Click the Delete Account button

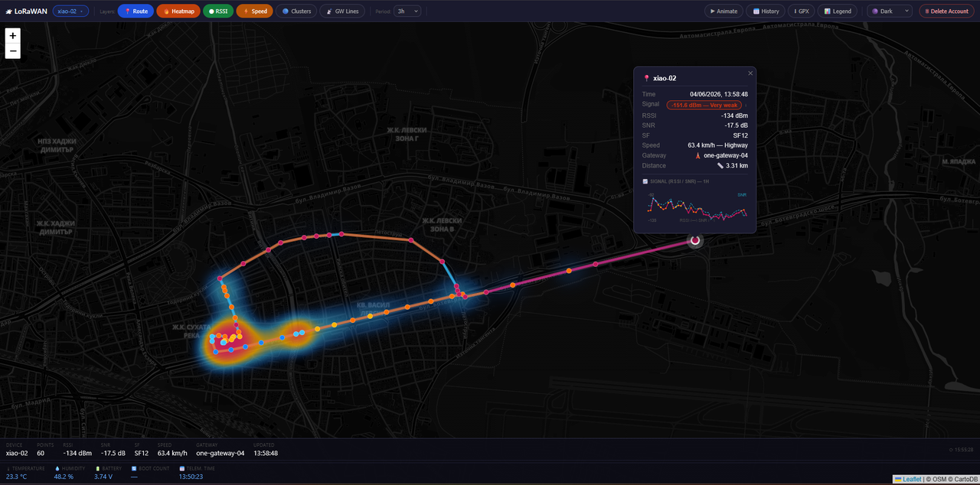946,11
